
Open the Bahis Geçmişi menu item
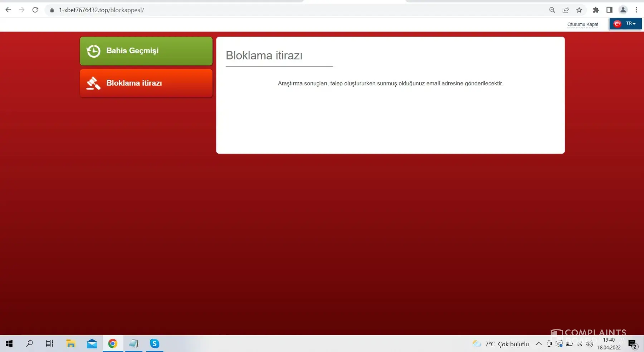click(146, 51)
